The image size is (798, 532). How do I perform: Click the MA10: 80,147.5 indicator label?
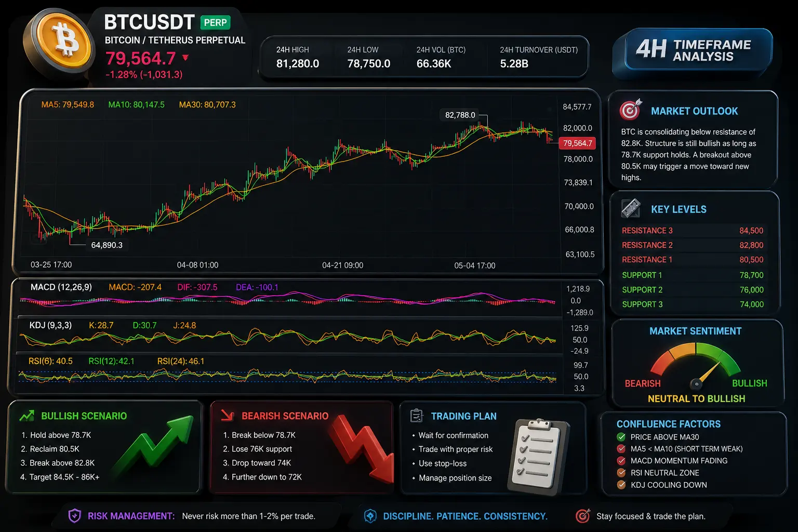pos(136,104)
